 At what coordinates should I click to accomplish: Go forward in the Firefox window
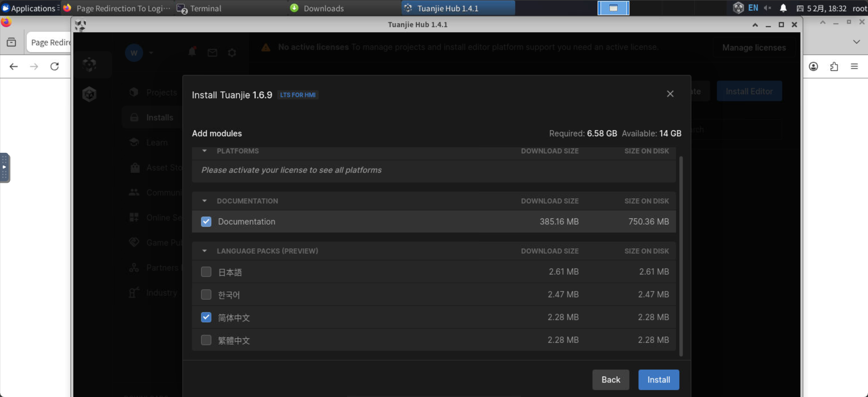click(34, 66)
